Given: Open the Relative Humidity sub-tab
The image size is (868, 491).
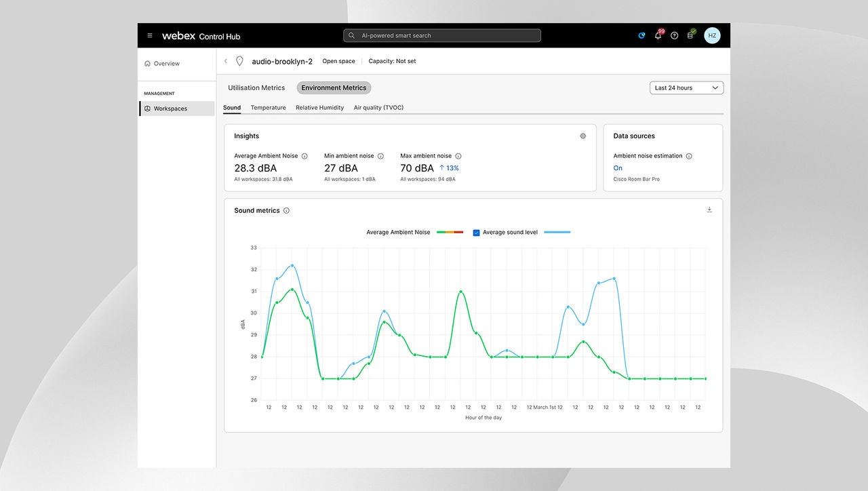Looking at the screenshot, I should [x=319, y=108].
